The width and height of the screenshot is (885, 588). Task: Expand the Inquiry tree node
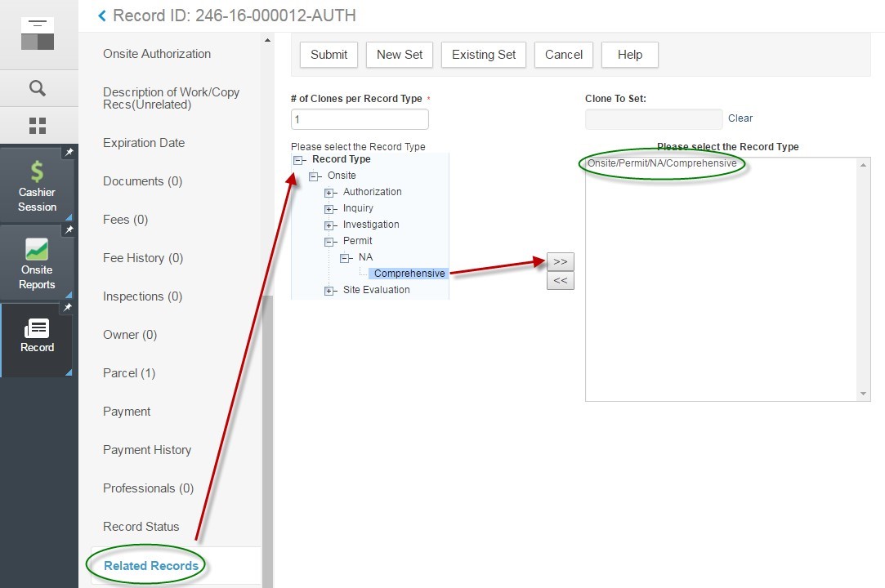[330, 209]
